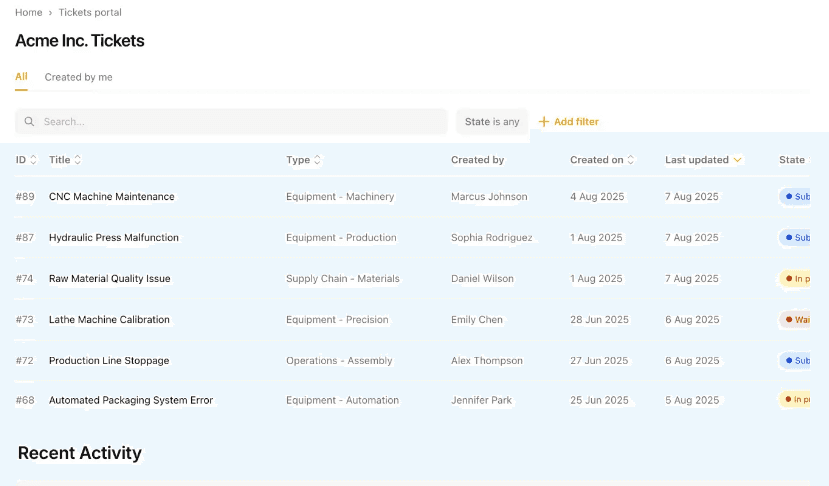The width and height of the screenshot is (829, 486).
Task: Select creator Emily Chen
Action: click(477, 319)
